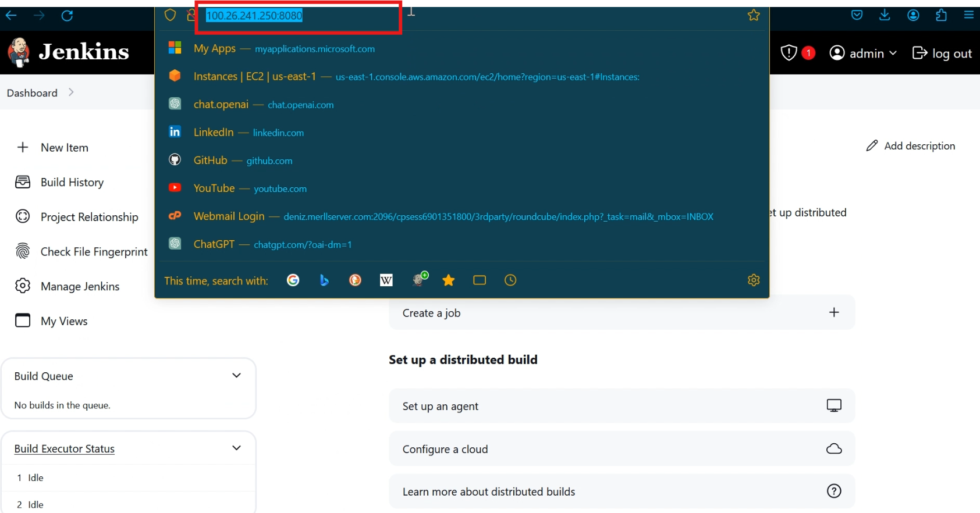980x513 pixels.
Task: Click the Dashboard breadcrumb
Action: point(32,93)
